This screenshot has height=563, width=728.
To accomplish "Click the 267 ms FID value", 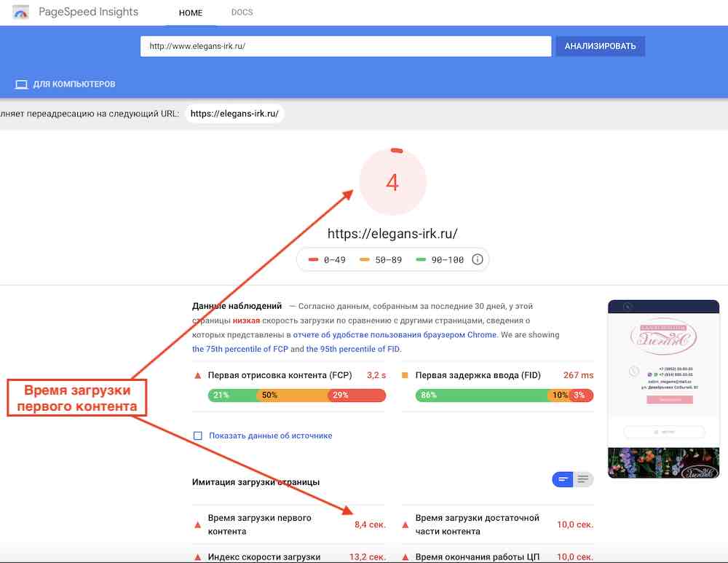I will [x=578, y=375].
